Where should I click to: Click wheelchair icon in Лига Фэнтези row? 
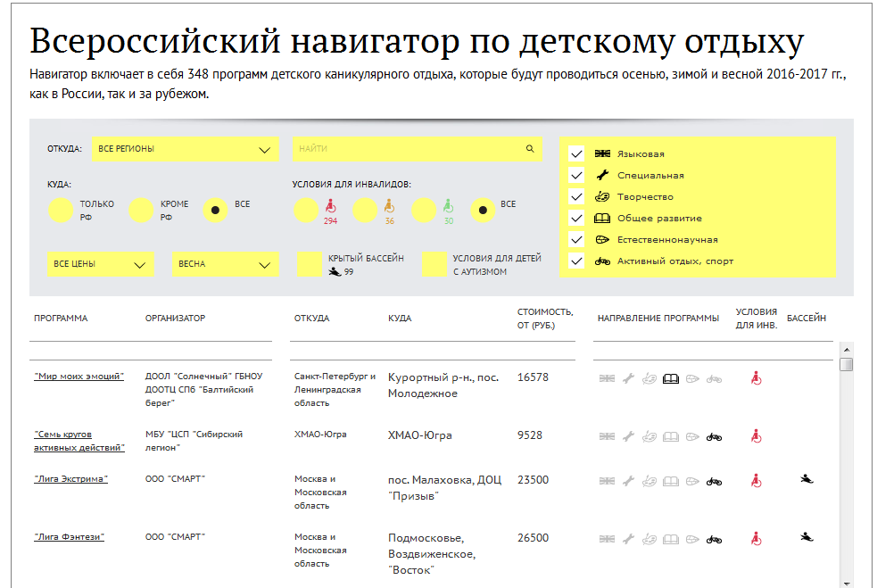click(x=757, y=539)
